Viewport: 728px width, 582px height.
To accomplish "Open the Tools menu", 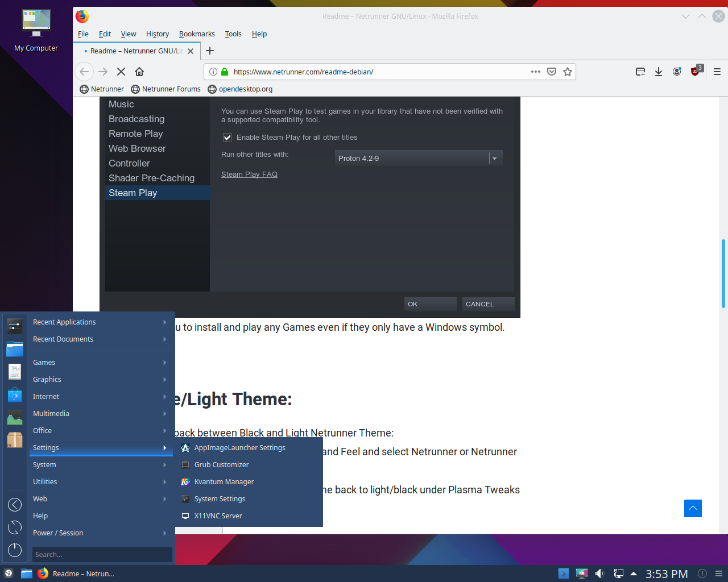I will pyautogui.click(x=233, y=34).
